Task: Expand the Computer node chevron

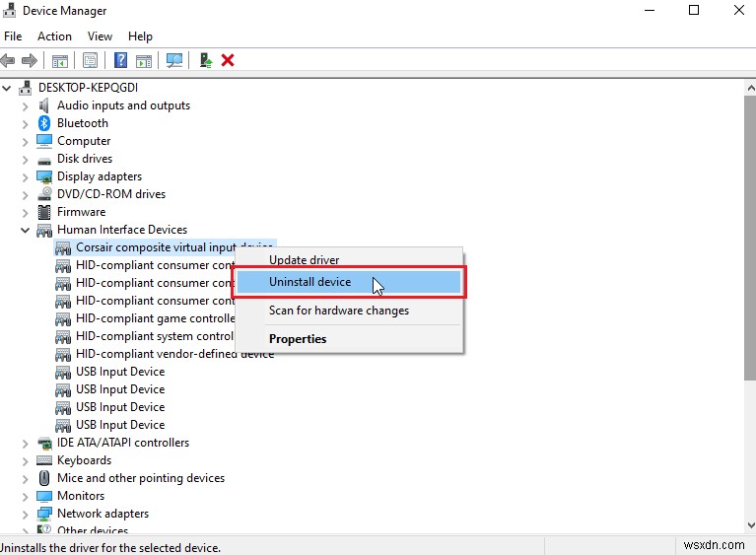Action: (25, 142)
